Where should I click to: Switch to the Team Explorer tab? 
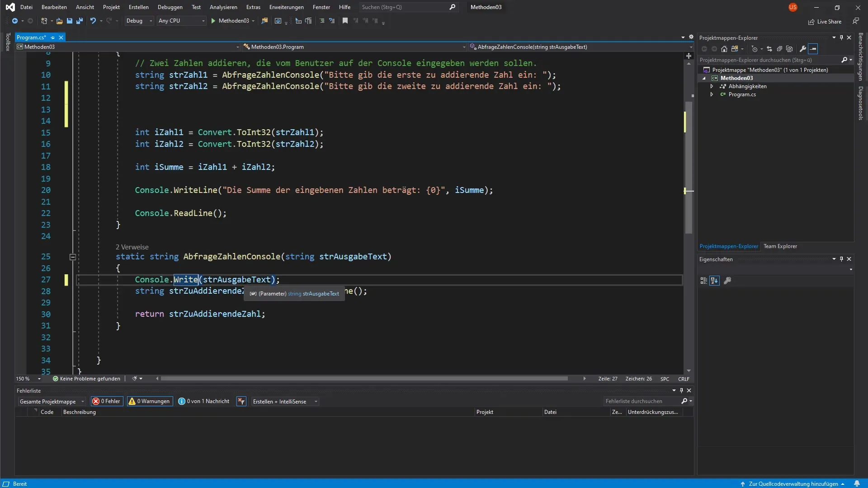pyautogui.click(x=780, y=246)
